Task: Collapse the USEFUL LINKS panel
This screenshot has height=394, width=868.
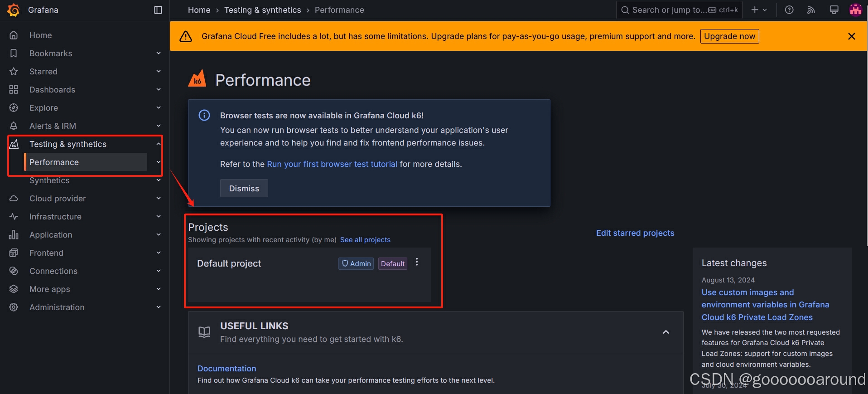Action: (666, 332)
